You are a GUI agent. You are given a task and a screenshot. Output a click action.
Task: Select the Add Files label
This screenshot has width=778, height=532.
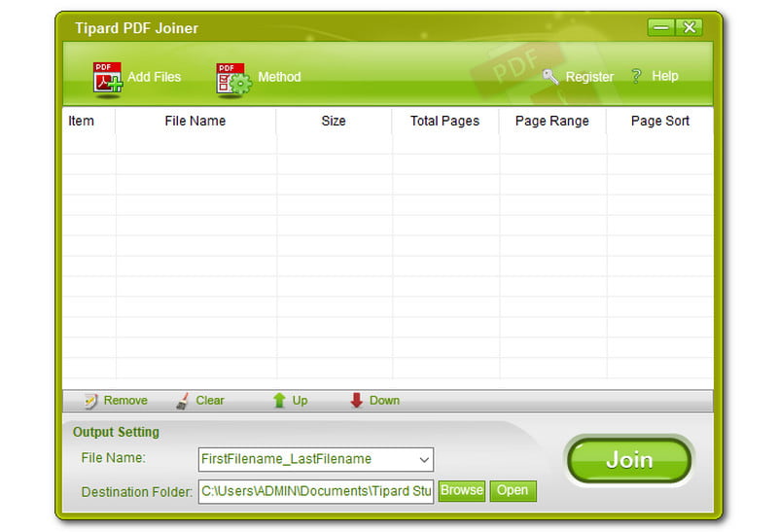pos(155,77)
